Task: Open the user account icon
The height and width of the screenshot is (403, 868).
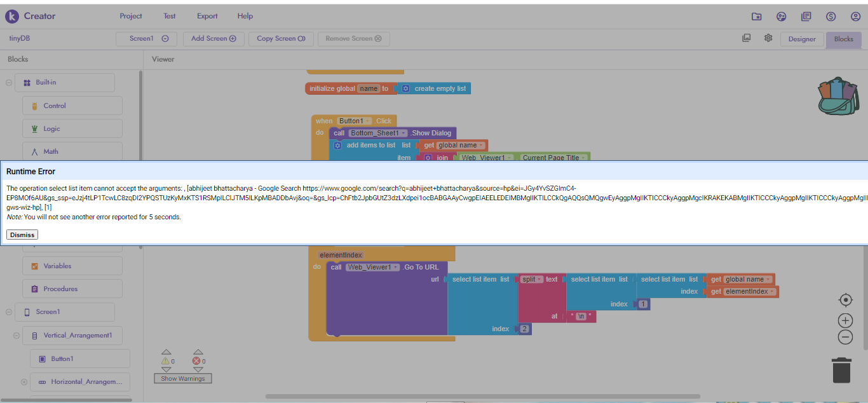Action: [x=855, y=17]
